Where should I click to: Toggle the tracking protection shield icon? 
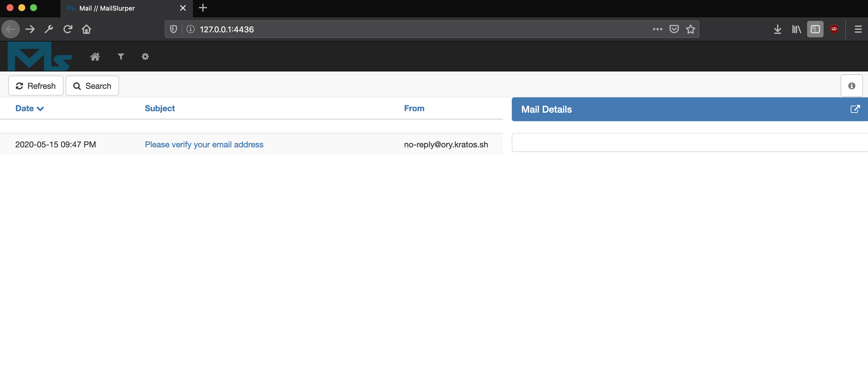pos(173,29)
